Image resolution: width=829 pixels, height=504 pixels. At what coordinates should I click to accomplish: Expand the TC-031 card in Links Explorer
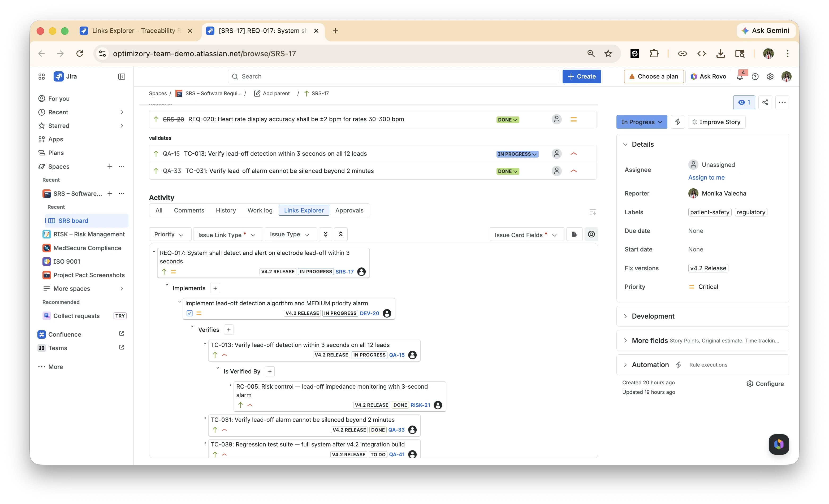(205, 418)
